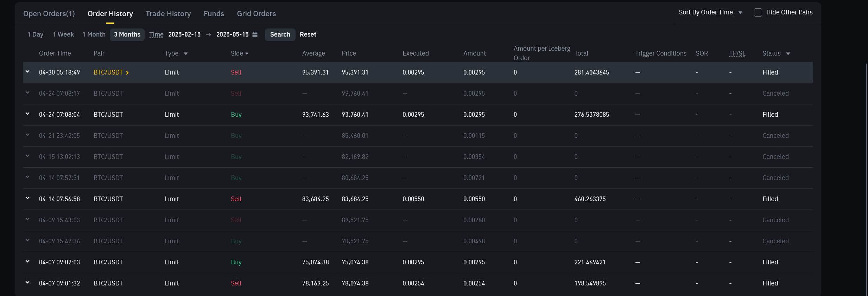The height and width of the screenshot is (296, 868).
Task: Click the vertical scrollbar on the right edge
Action: [x=866, y=176]
